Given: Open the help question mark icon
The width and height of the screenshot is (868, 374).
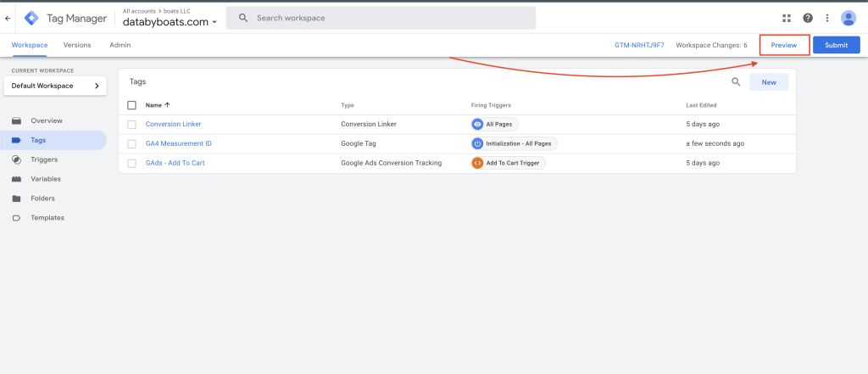Looking at the screenshot, I should pos(808,19).
